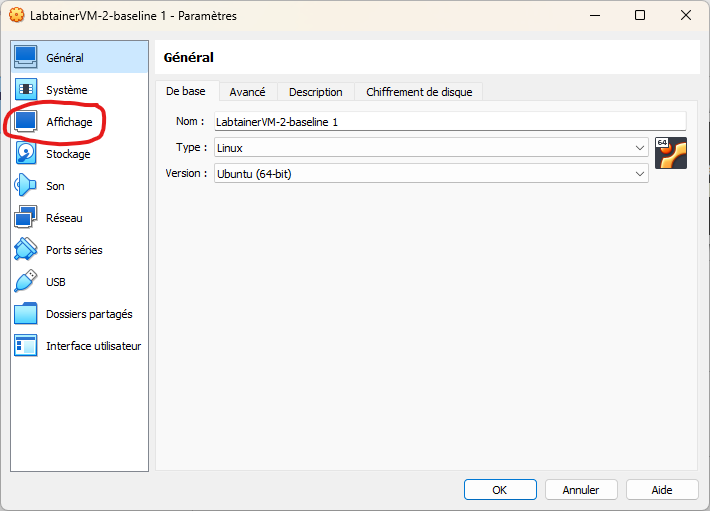Expand the Version dropdown showing Ubuntu (64-bit)

coord(431,173)
